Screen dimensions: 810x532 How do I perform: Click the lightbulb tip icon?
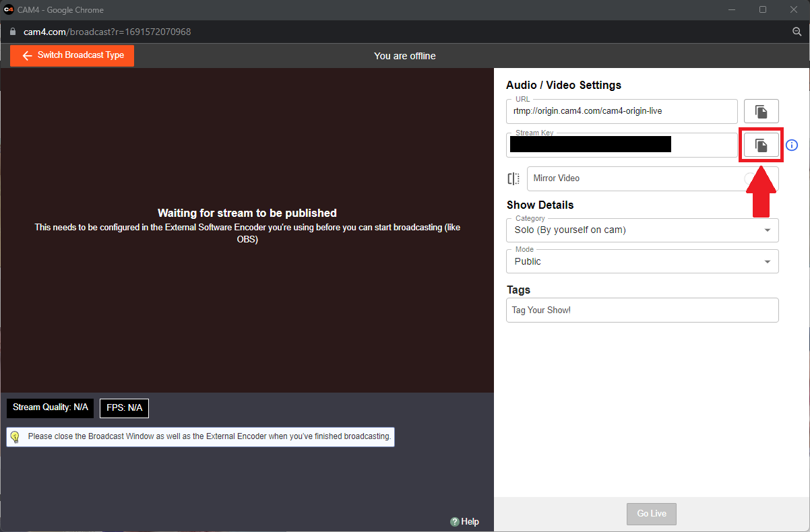point(15,436)
